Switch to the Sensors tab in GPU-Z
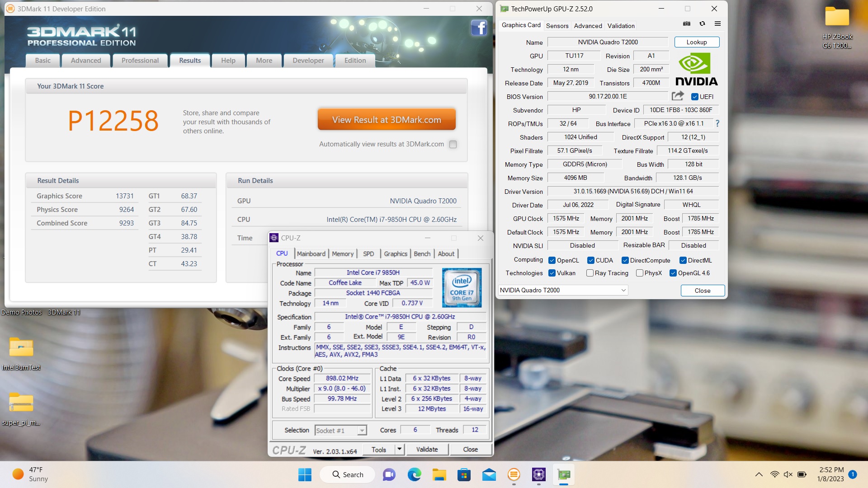The width and height of the screenshot is (868, 488). coord(557,26)
